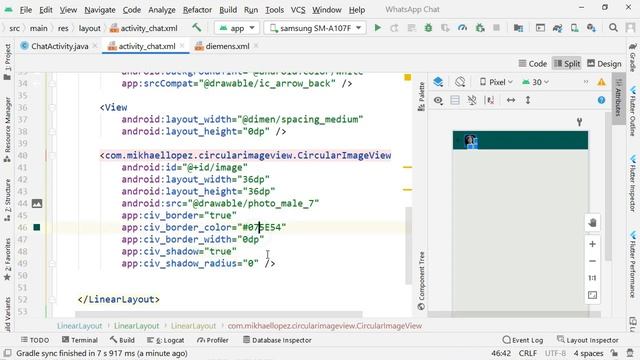Open AVD Manager icon in toolbar
Screen dimensions: 640x360
(x=574, y=28)
